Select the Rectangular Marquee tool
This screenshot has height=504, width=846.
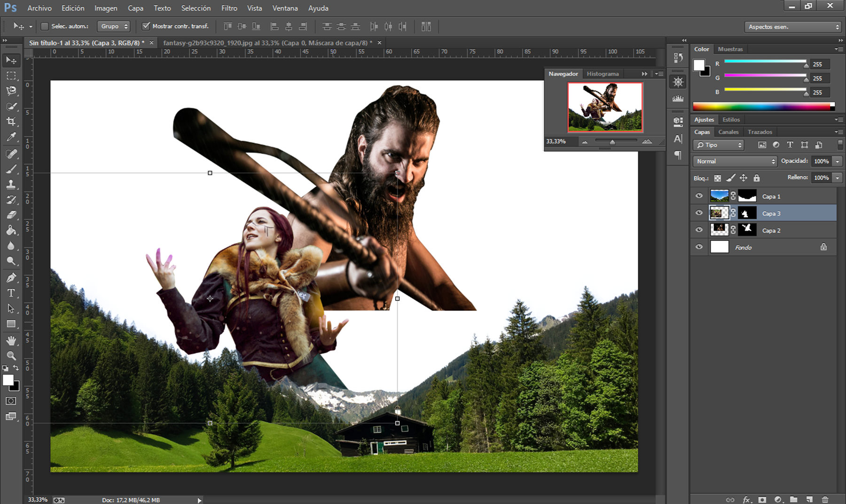click(x=11, y=76)
